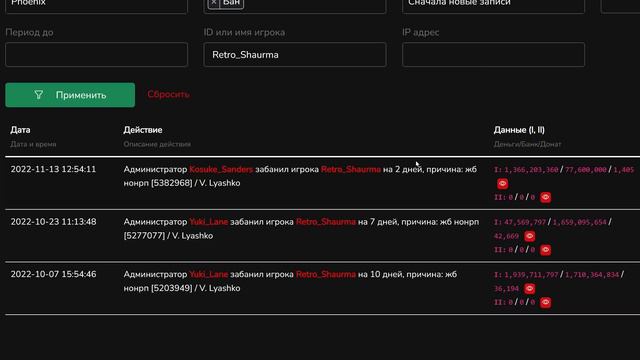Select timestamp 2022-10-23 11:13:48
The image size is (640, 360).
(x=53, y=222)
